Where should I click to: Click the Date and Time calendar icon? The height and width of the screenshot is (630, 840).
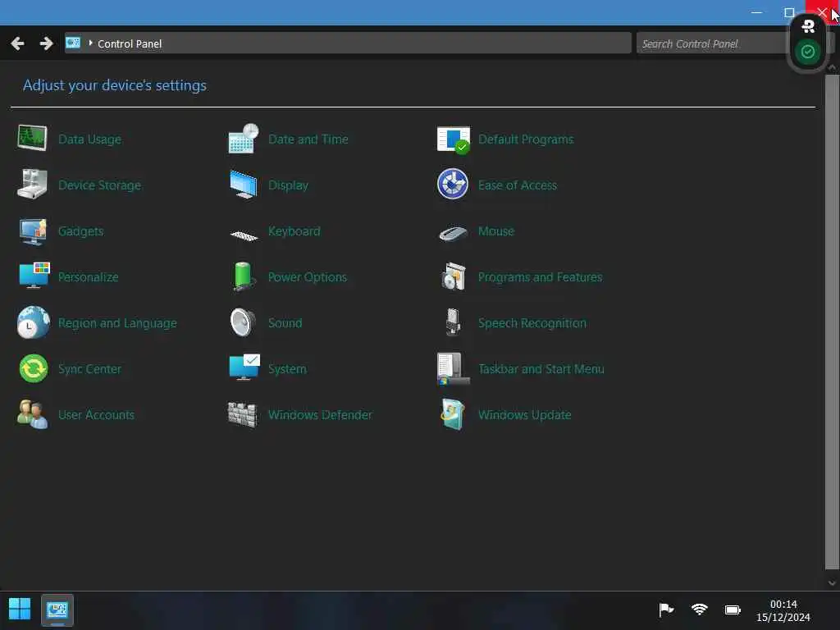(243, 139)
